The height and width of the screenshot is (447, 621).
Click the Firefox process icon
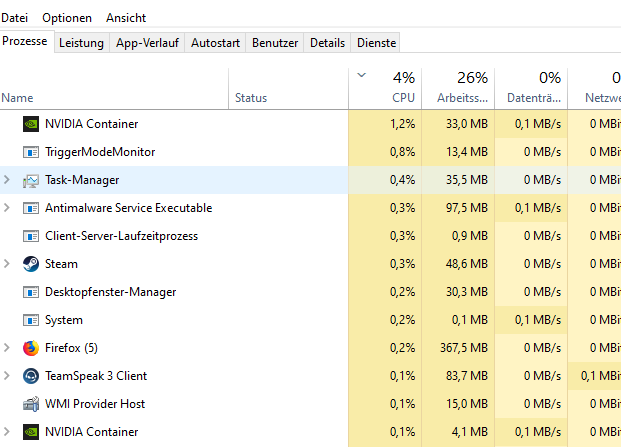(x=30, y=348)
